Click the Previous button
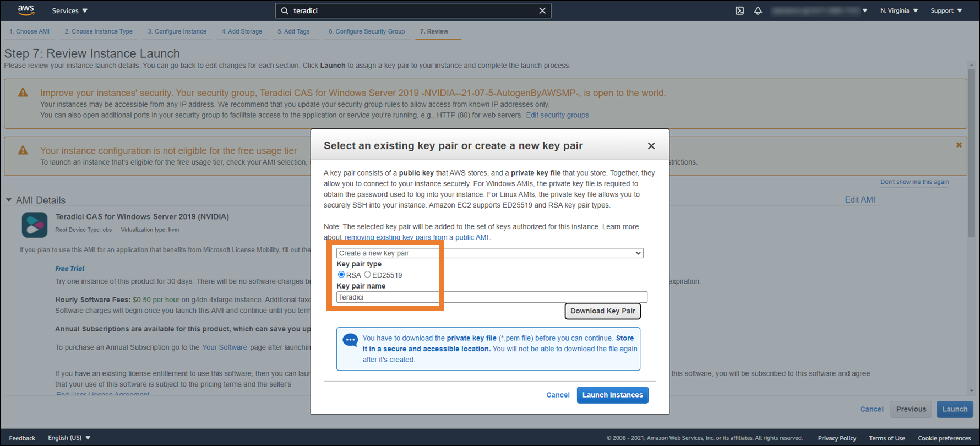 [x=911, y=409]
